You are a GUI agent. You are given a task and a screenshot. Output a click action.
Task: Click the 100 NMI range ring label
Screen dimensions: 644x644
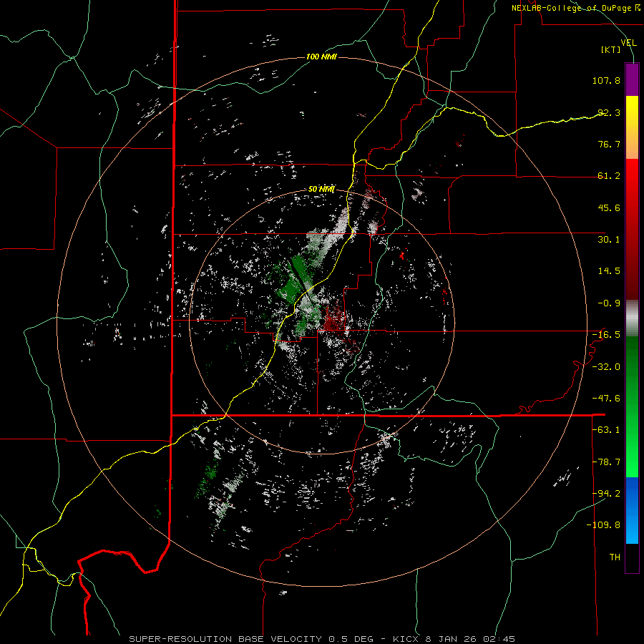(x=321, y=57)
